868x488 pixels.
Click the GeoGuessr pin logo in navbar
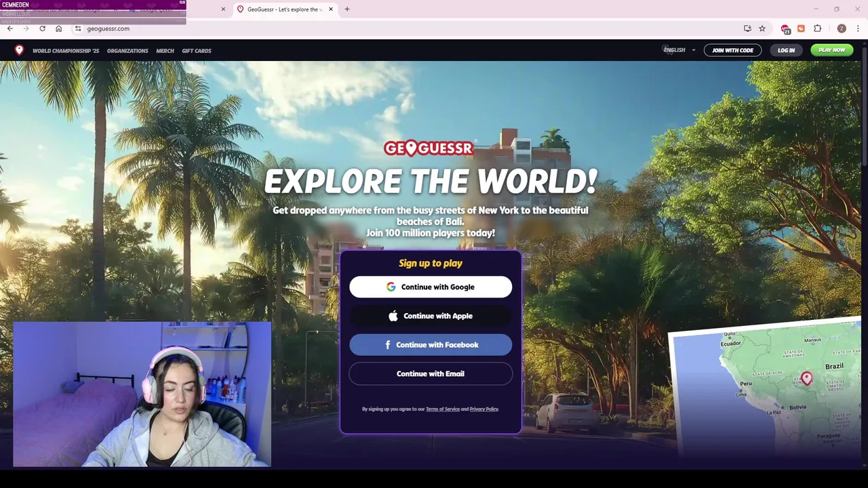[x=19, y=50]
